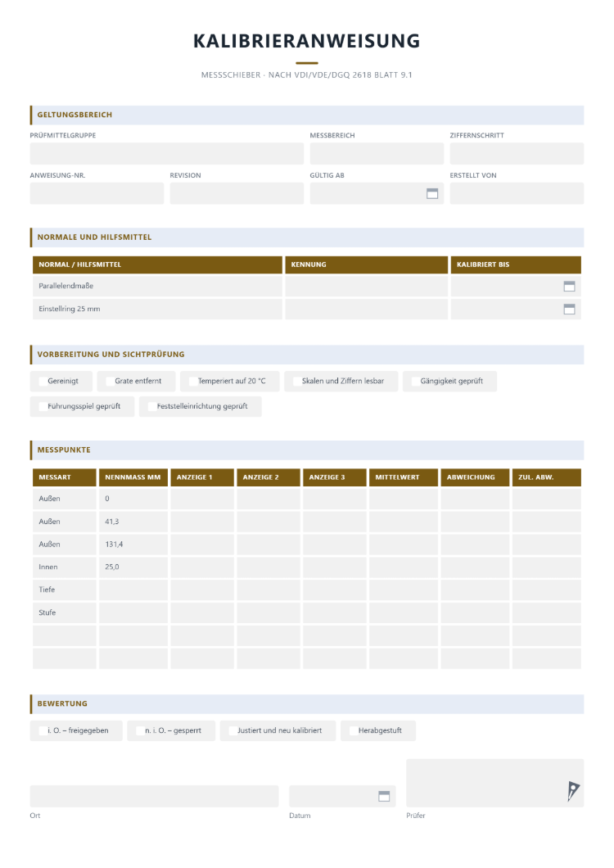Click Kennung cell for Einstellring 25 mm
Image resolution: width=614 pixels, height=868 pixels.
[367, 309]
